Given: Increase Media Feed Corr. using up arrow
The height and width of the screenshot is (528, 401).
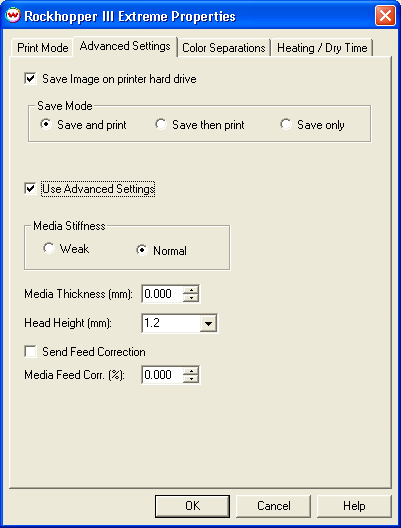Looking at the screenshot, I should [x=191, y=371].
